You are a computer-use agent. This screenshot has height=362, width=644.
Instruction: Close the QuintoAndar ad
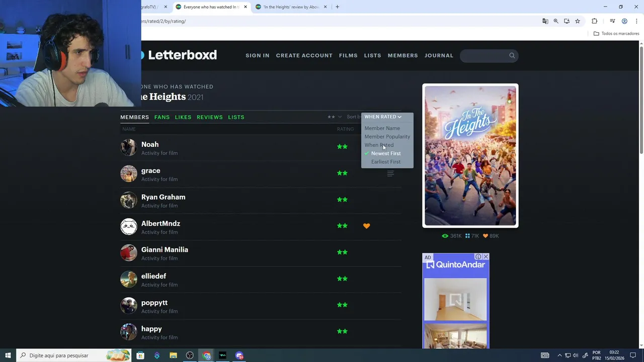(x=486, y=257)
